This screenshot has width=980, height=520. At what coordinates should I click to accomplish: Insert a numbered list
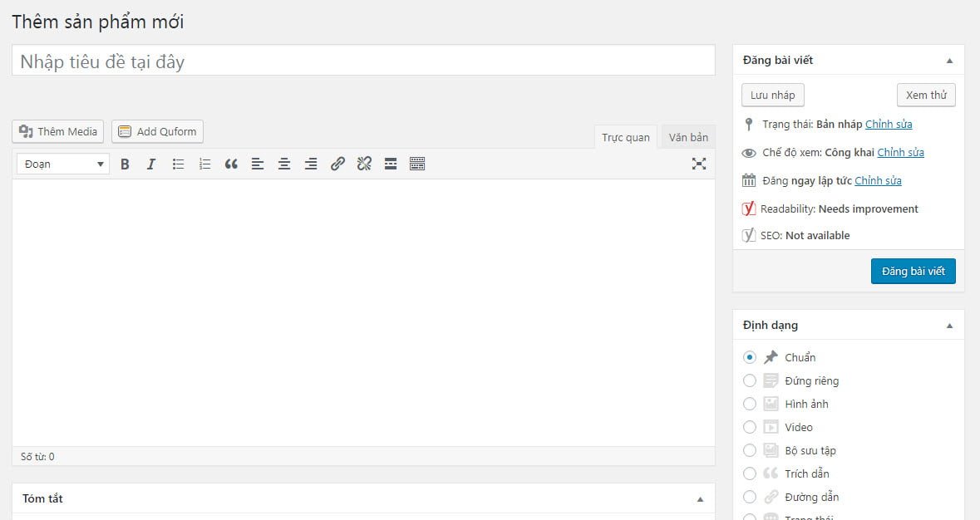(204, 164)
